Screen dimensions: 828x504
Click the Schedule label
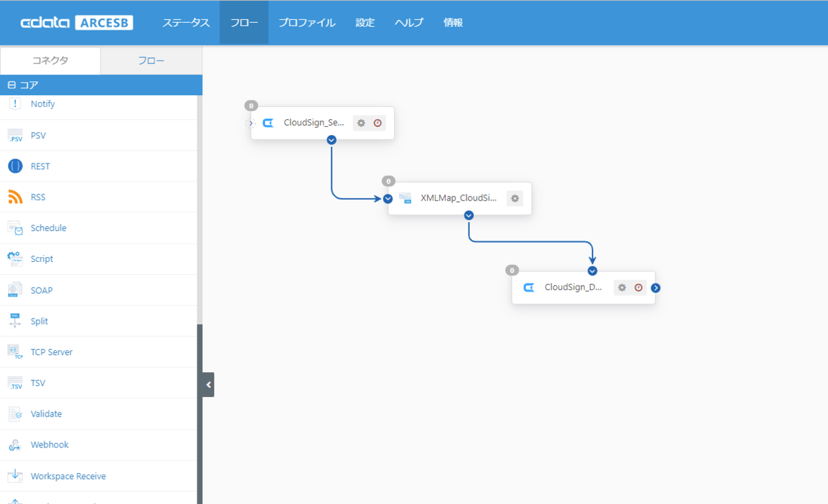[x=48, y=228]
